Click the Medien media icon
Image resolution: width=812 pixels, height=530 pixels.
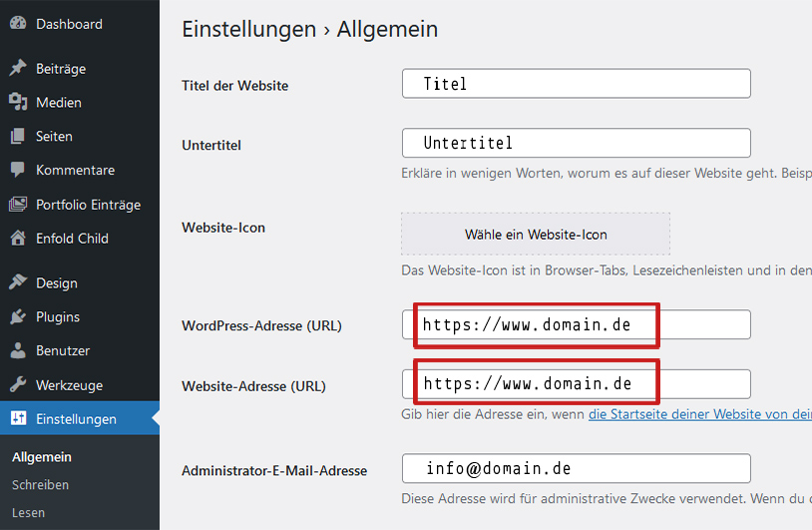pyautogui.click(x=18, y=102)
